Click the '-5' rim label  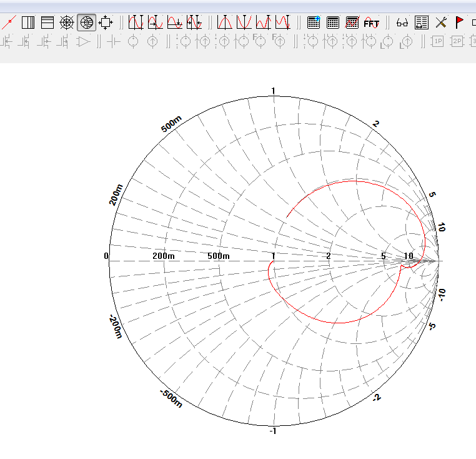click(432, 326)
